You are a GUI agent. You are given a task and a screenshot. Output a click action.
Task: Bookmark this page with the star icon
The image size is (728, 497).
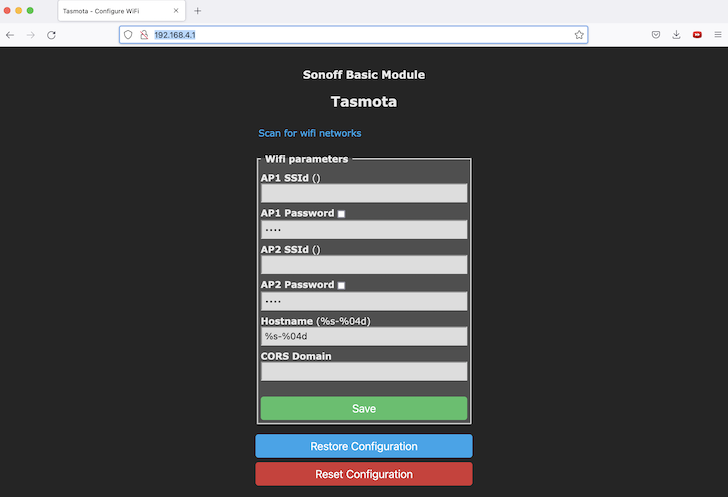pos(579,35)
